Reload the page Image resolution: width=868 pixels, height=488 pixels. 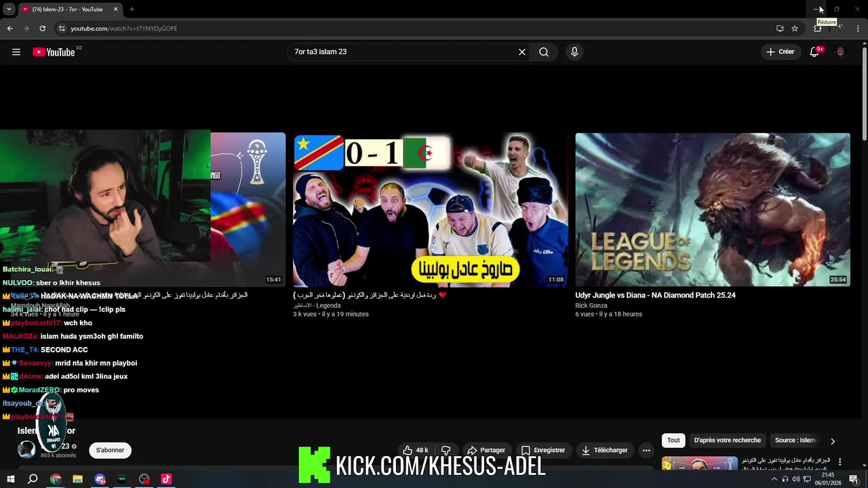click(x=42, y=28)
